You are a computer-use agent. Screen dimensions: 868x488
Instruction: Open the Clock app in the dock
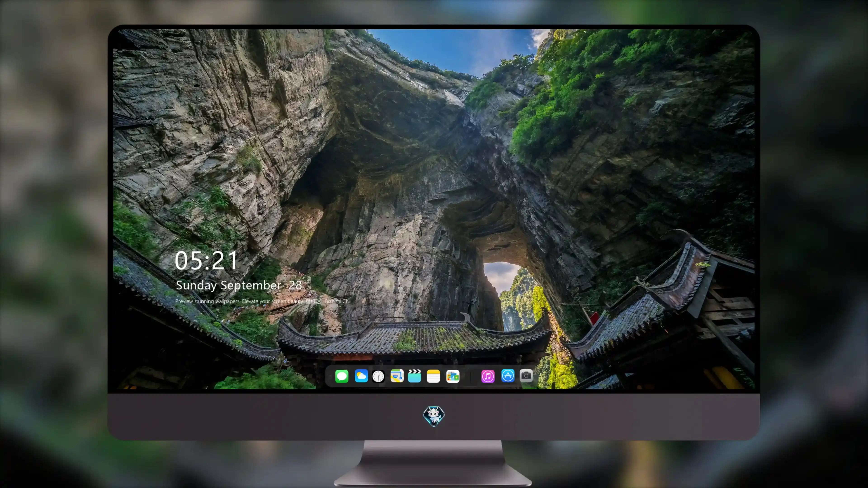(x=378, y=376)
